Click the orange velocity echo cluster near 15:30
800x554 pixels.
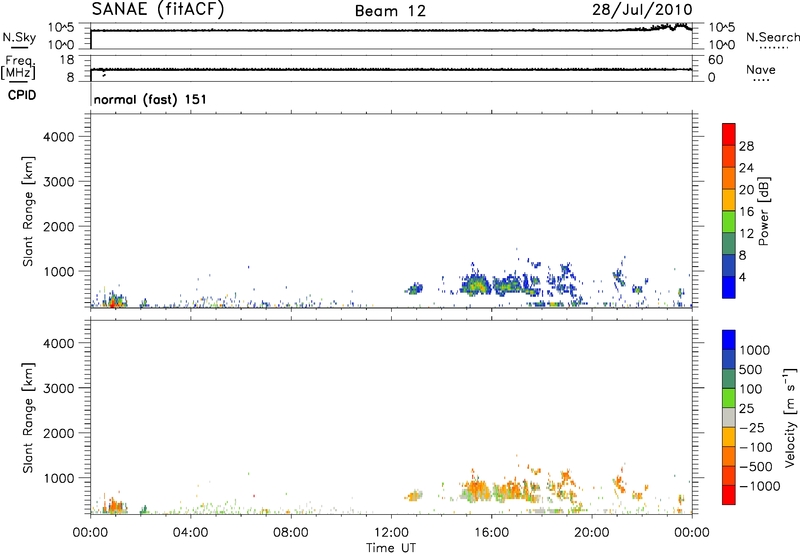(x=477, y=490)
